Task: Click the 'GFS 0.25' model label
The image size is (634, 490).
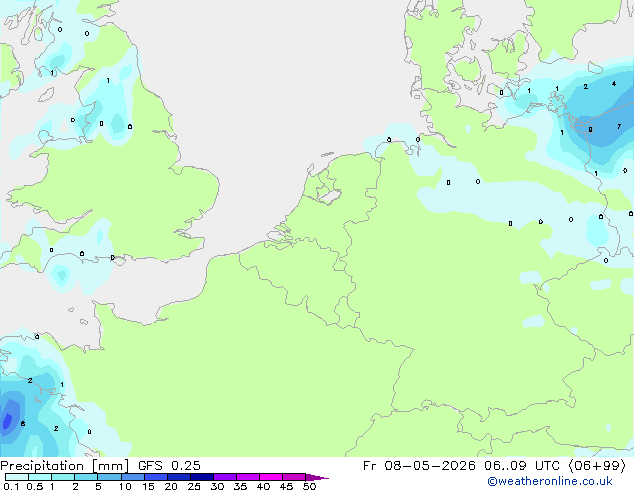Action: pyautogui.click(x=169, y=466)
